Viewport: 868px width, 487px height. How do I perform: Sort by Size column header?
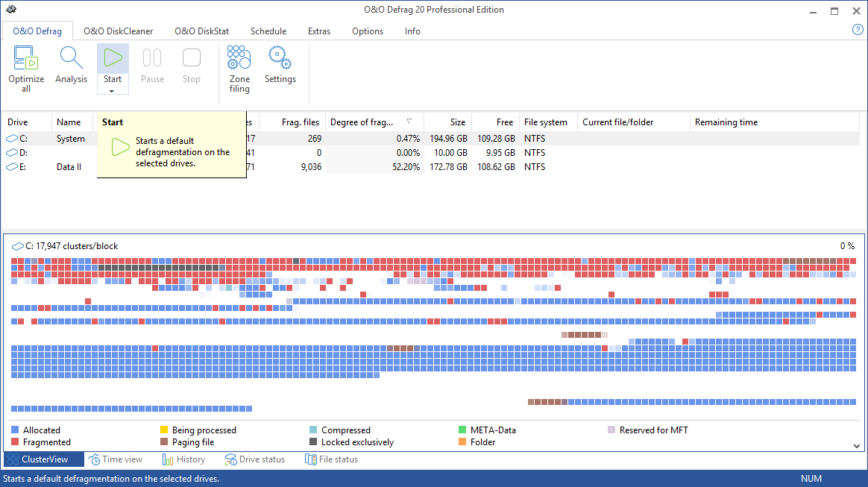coord(448,122)
